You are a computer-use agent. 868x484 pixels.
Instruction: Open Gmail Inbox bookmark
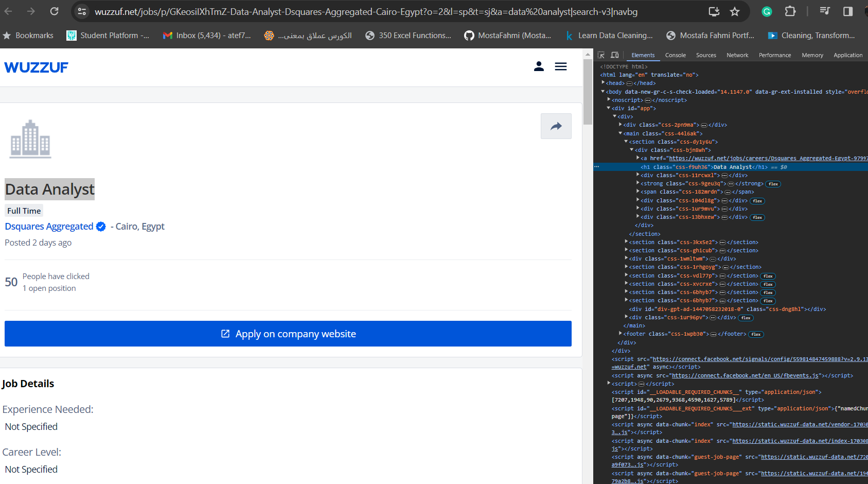pyautogui.click(x=207, y=36)
